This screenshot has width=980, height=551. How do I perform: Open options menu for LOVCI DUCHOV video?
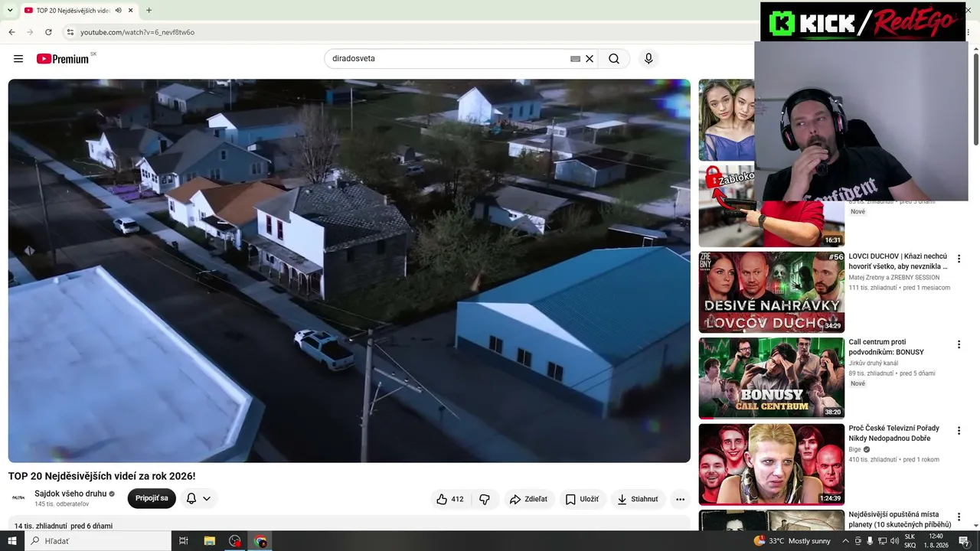pos(959,259)
